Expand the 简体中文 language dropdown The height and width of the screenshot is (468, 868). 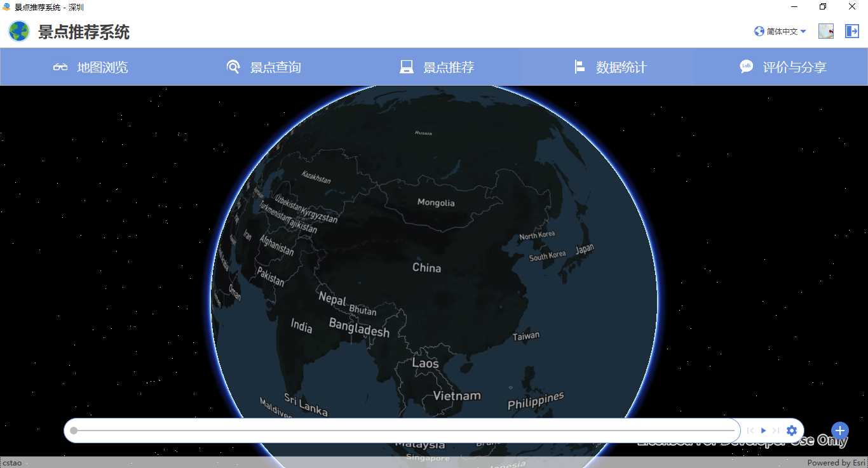point(780,31)
